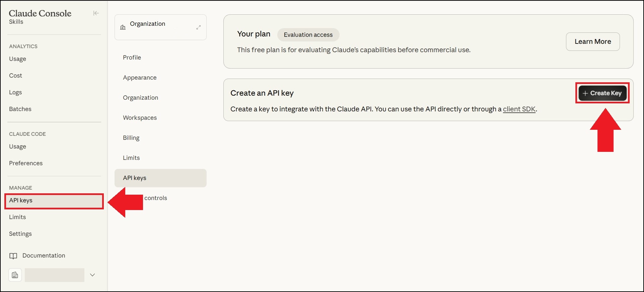644x292 pixels.
Task: Switch to Appearance settings
Action: (140, 78)
